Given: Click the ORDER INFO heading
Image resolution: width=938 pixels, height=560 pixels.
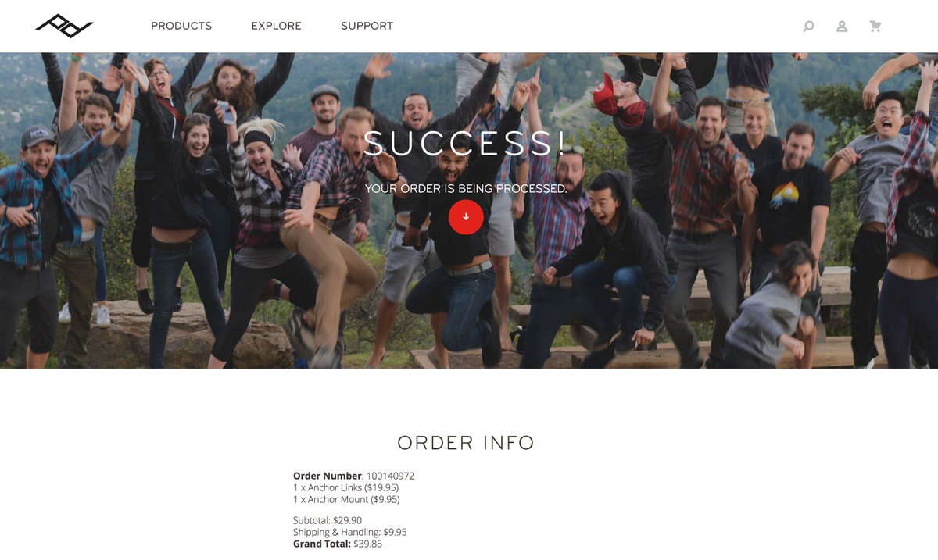Looking at the screenshot, I should click(x=466, y=443).
